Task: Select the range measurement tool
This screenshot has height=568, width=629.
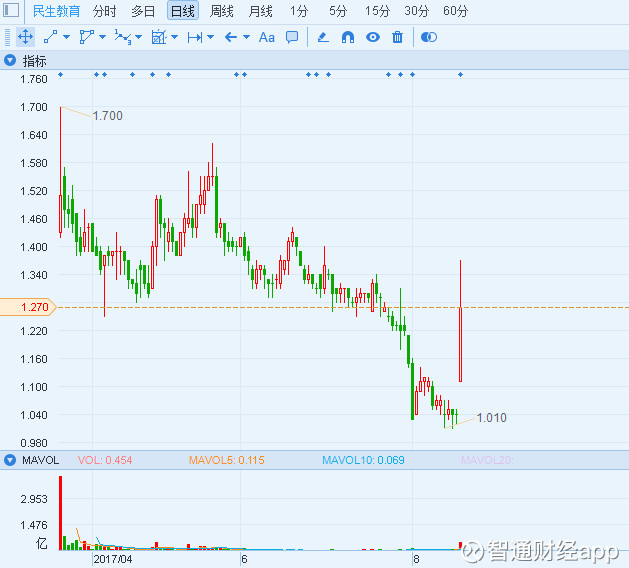Action: pyautogui.click(x=195, y=38)
